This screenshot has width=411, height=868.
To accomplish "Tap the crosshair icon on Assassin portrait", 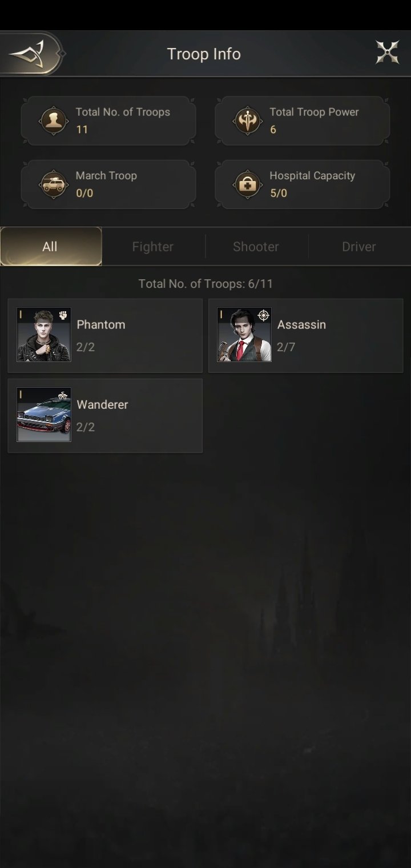I will pos(263,315).
